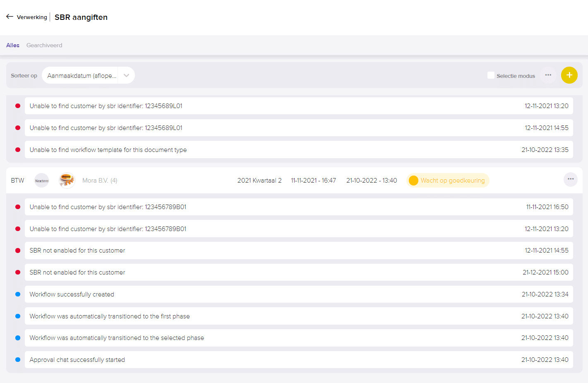Click red dot beside 12-11-2021 13:20 12345689L01 entry
The height and width of the screenshot is (383, 588).
18,106
